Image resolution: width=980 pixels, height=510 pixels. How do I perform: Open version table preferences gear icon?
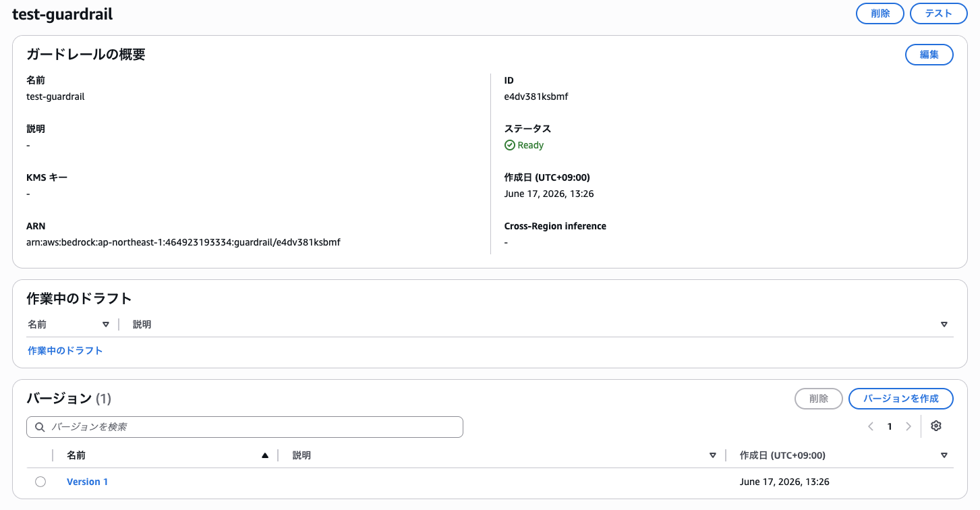pos(935,426)
